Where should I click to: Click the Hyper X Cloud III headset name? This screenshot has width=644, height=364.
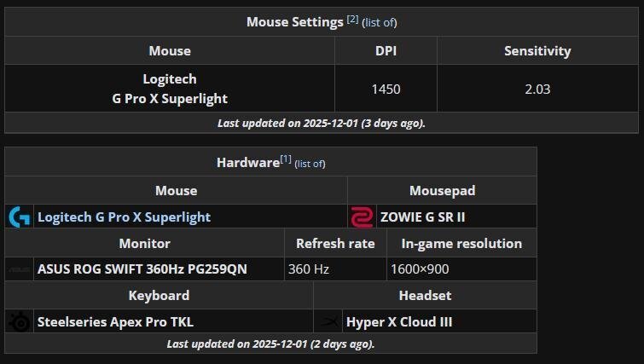click(398, 322)
